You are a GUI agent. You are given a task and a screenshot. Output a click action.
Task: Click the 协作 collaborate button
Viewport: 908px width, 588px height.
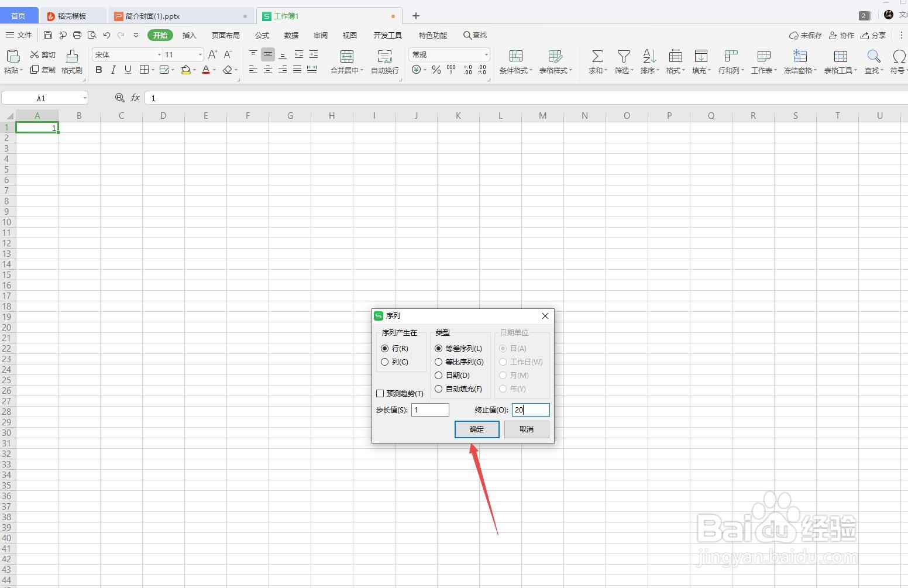point(842,35)
